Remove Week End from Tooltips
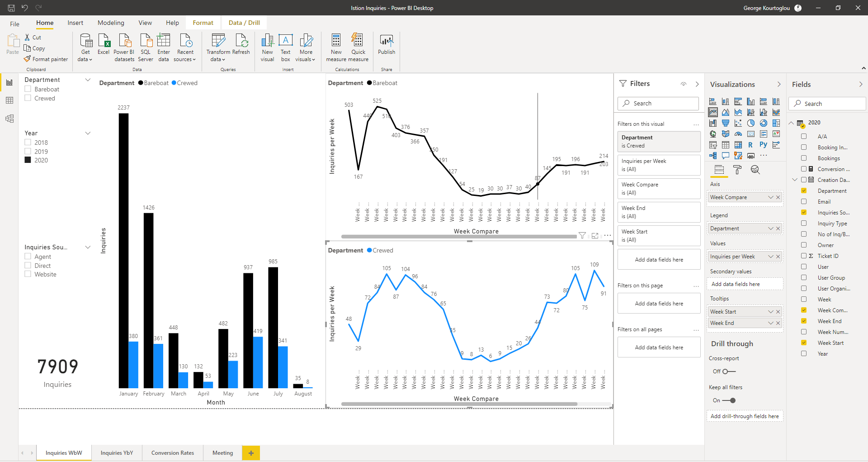Screen dimensions: 868x462 click(778, 323)
